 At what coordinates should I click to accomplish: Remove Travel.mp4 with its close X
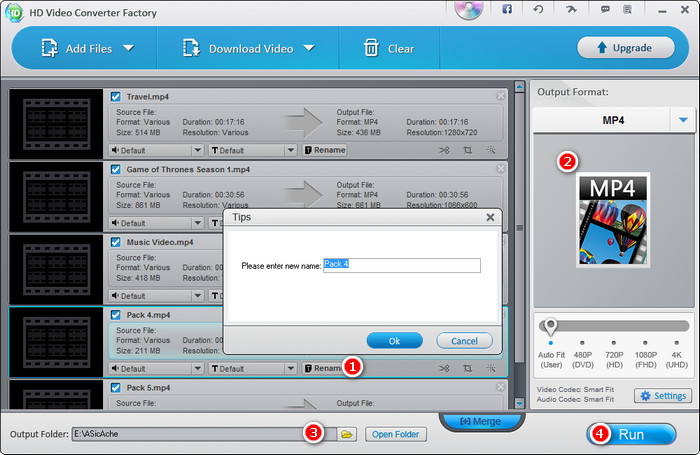(500, 96)
